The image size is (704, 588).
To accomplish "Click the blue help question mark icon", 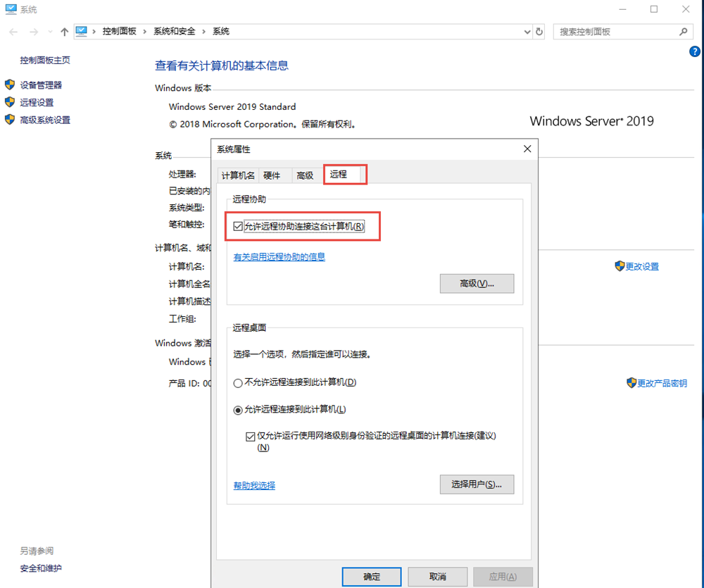I will pyautogui.click(x=695, y=51).
